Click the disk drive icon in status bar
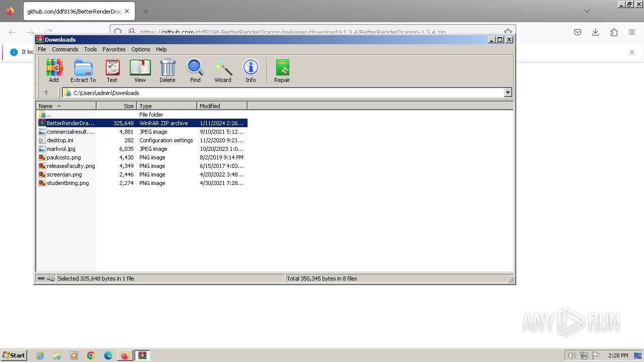This screenshot has height=362, width=644. pos(41,279)
